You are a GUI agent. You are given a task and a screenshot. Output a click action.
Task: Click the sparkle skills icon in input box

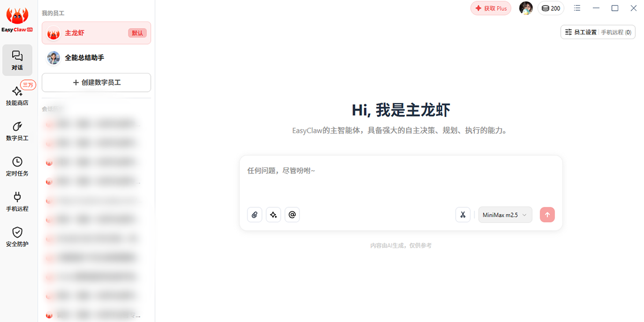click(274, 215)
